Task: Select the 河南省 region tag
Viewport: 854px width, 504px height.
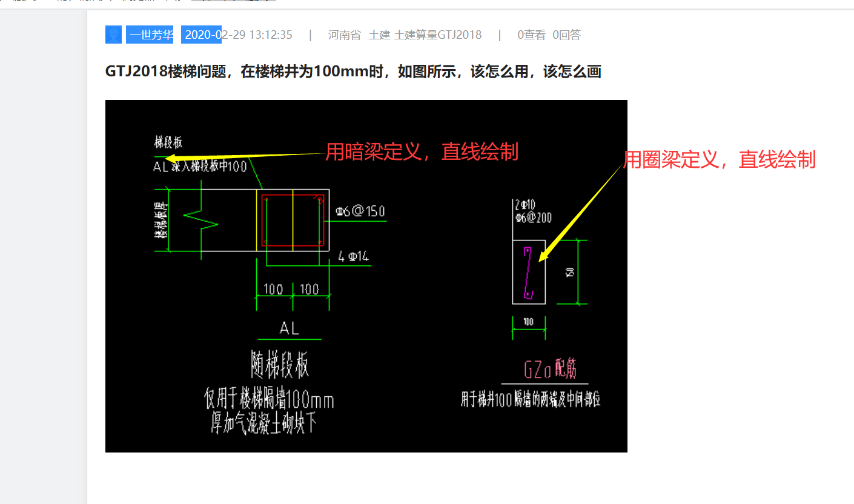Action: point(344,35)
